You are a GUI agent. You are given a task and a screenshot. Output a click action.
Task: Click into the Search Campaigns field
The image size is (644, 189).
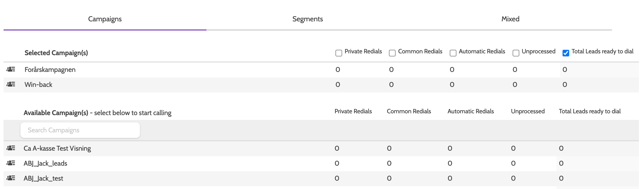pyautogui.click(x=80, y=130)
